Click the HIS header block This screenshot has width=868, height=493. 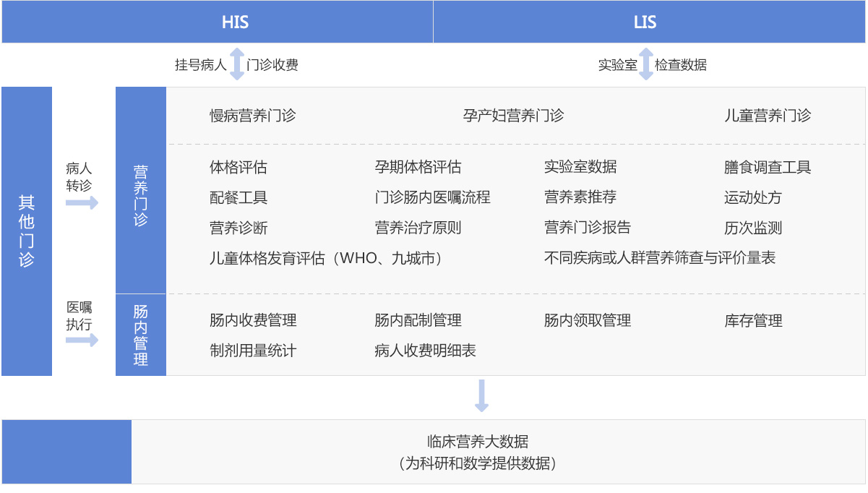(217, 22)
